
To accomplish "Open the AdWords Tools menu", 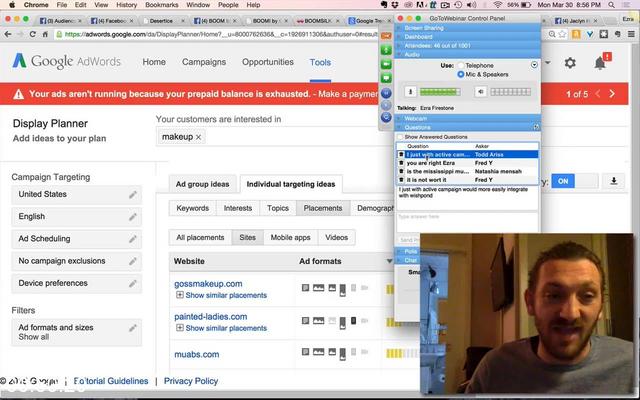I will [x=320, y=62].
